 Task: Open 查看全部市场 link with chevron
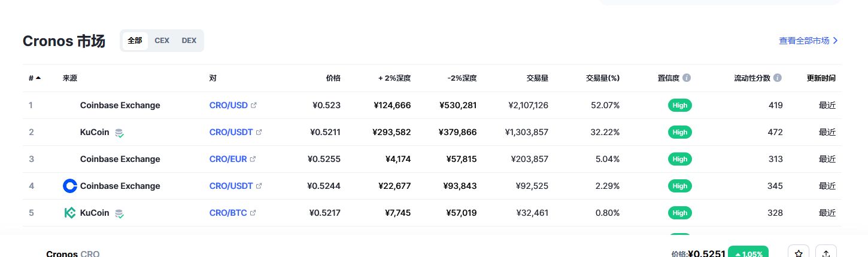point(809,41)
